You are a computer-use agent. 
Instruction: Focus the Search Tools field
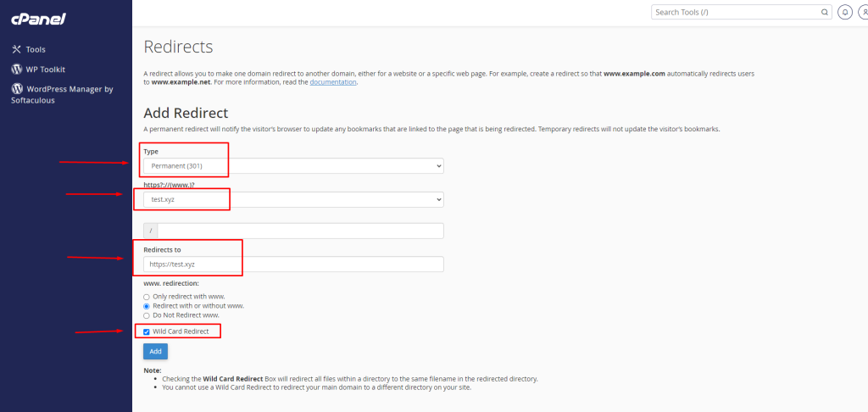click(x=736, y=13)
